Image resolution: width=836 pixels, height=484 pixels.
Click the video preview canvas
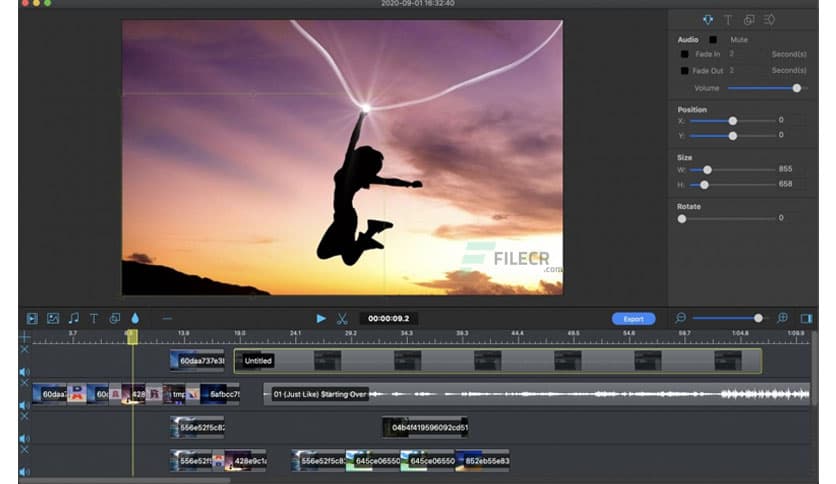(342, 157)
